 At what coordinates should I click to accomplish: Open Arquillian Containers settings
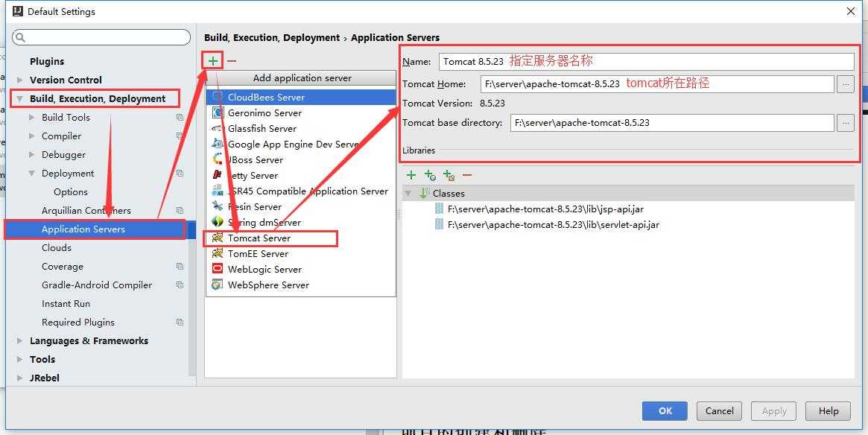pos(86,210)
